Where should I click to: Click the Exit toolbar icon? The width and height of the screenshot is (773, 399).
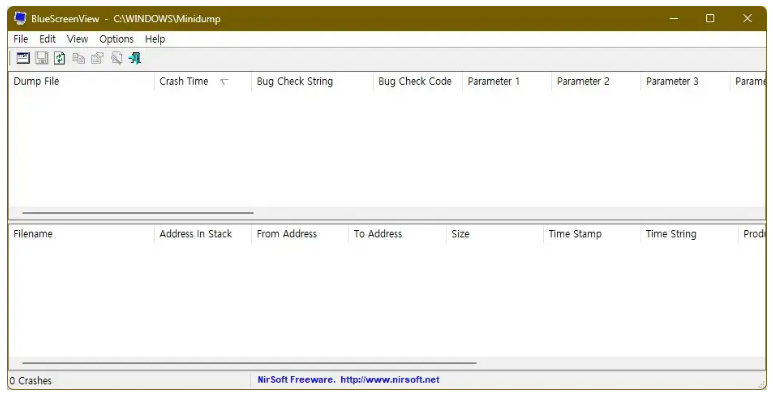pyautogui.click(x=135, y=58)
